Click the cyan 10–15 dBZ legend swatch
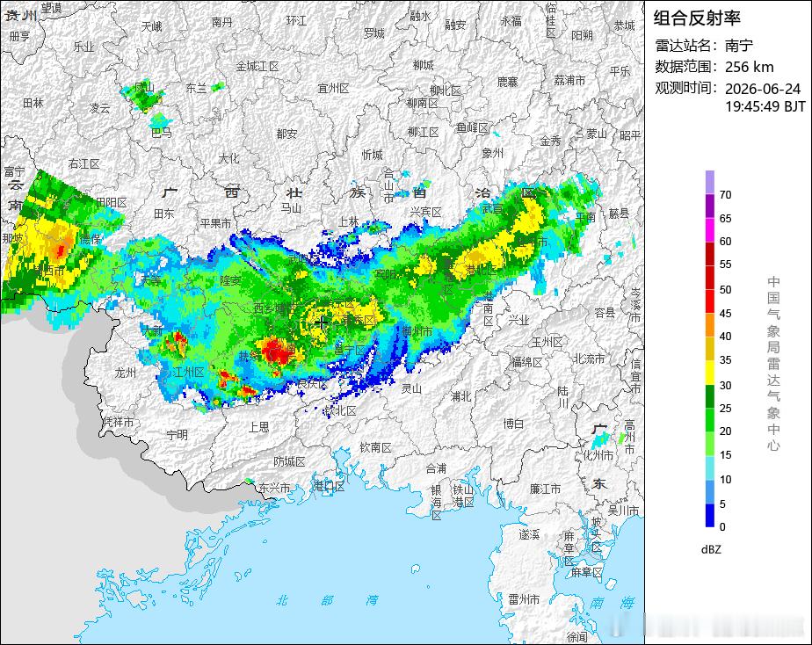 709,467
